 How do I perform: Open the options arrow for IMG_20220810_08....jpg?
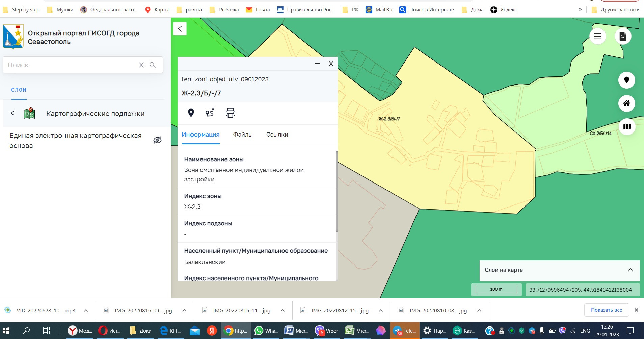(479, 310)
